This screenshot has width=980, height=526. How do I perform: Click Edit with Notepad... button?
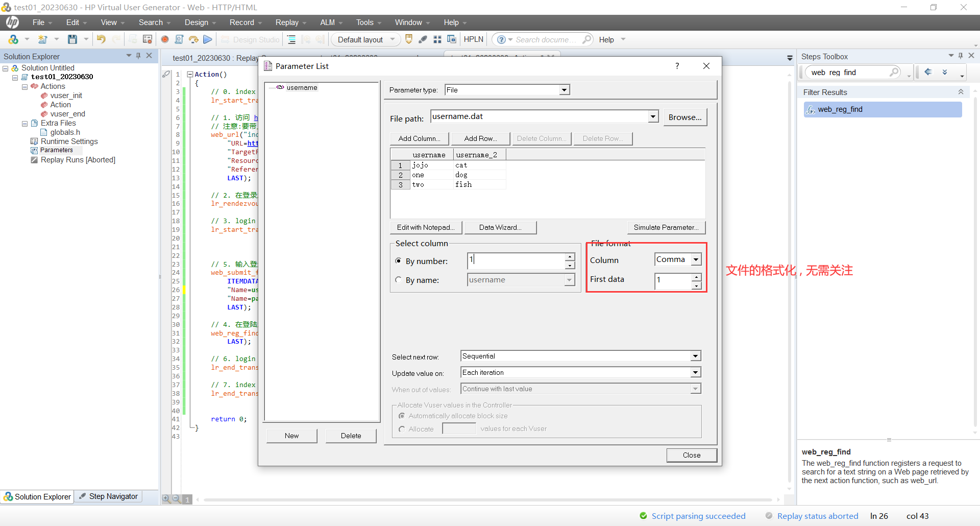tap(426, 227)
